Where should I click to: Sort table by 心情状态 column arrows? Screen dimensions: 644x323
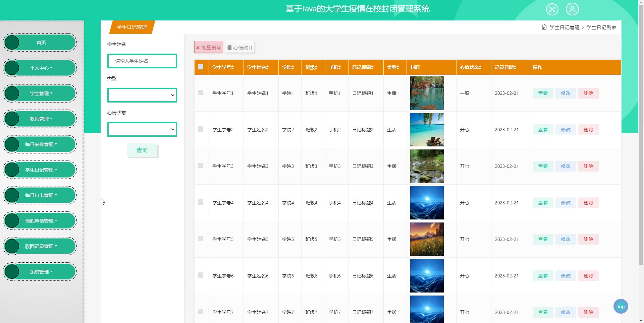tap(480, 67)
